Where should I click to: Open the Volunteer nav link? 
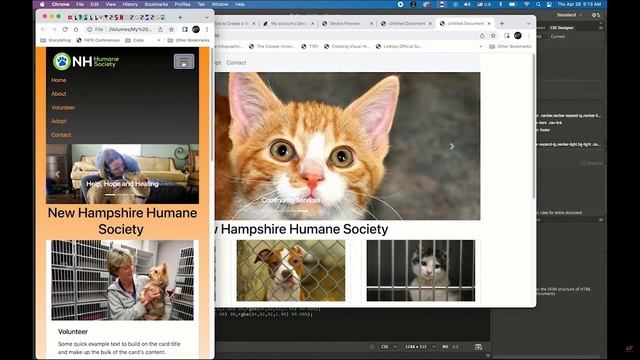coord(63,108)
